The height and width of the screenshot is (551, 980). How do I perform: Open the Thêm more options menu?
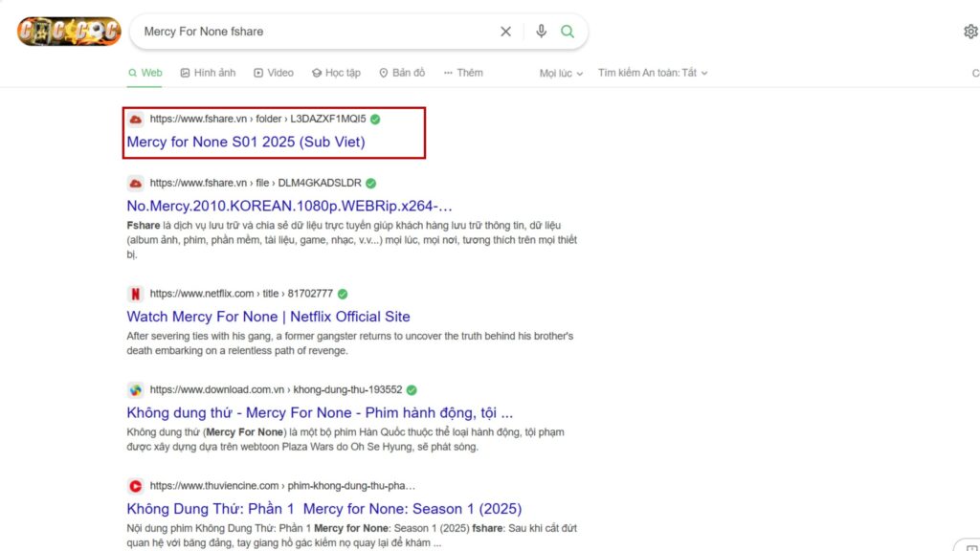click(463, 73)
